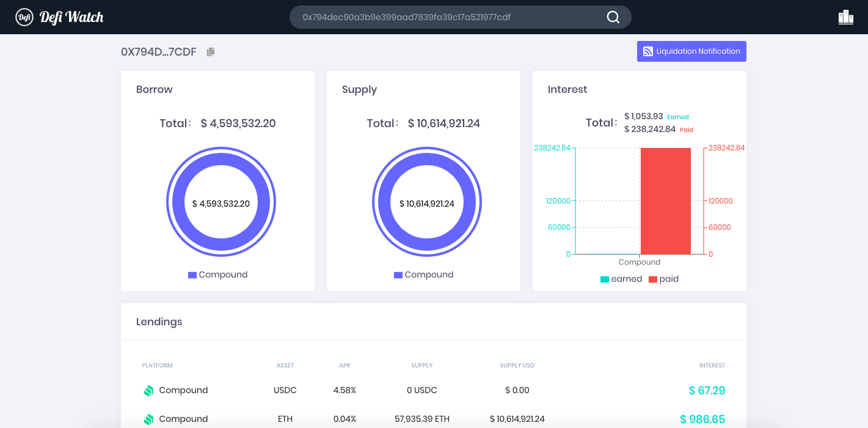Screen dimensions: 868x428
Task: Click the $ 986.65 interest value
Action: tap(702, 419)
